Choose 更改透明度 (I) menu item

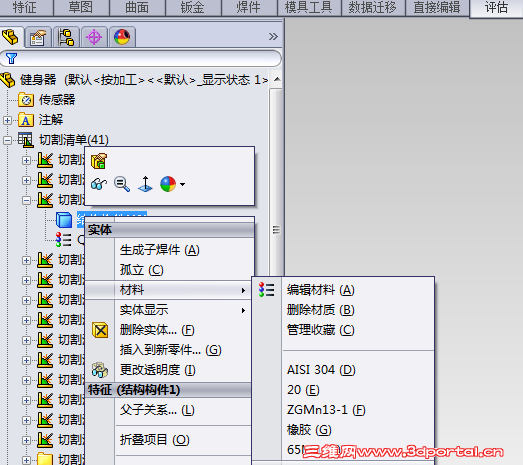(158, 370)
